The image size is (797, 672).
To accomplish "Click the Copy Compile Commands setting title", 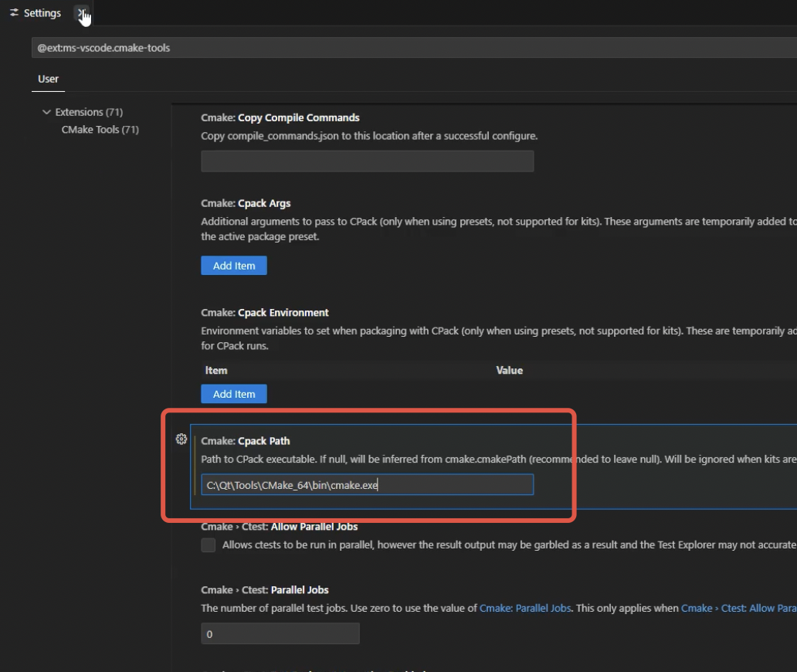I will tap(280, 118).
